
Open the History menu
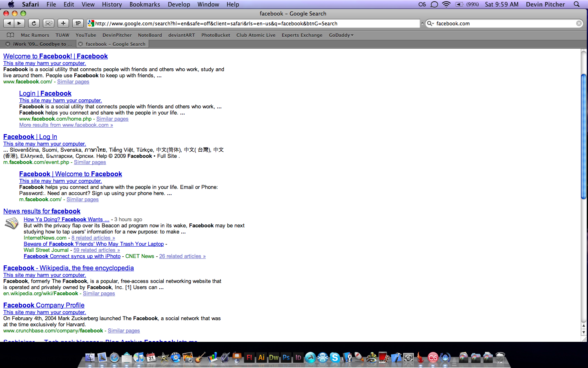coord(112,4)
